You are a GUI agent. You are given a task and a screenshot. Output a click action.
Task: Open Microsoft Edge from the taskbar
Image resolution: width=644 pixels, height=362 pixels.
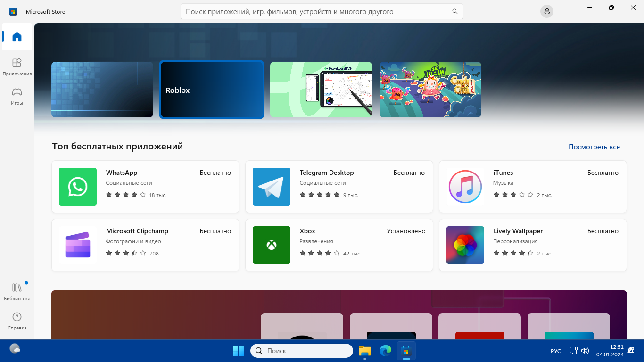coord(386,351)
